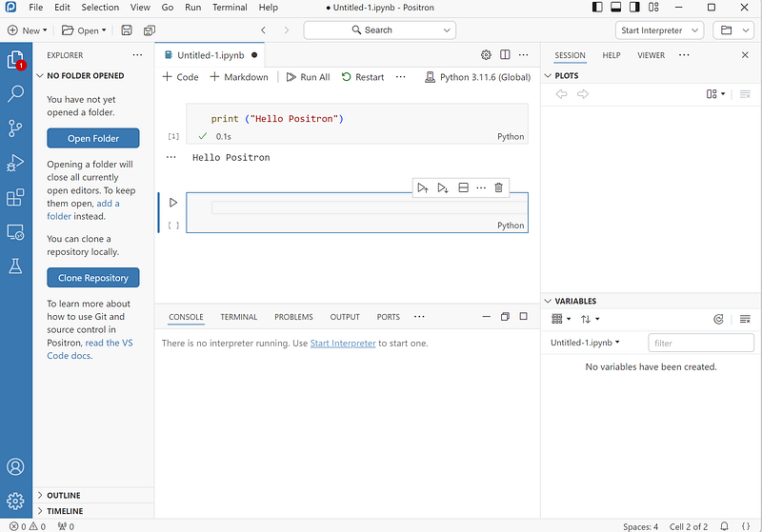Open the Accounts menu icon
The width and height of the screenshot is (762, 532).
click(15, 466)
